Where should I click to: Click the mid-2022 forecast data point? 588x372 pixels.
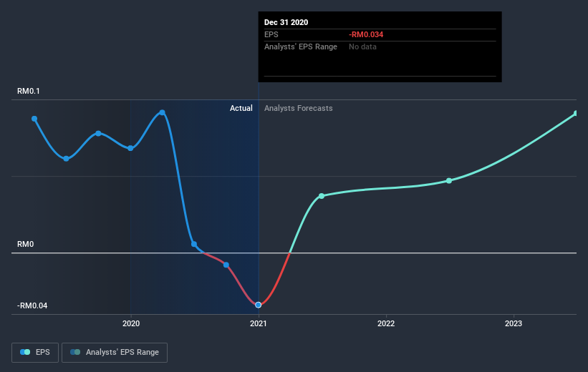[x=449, y=180]
